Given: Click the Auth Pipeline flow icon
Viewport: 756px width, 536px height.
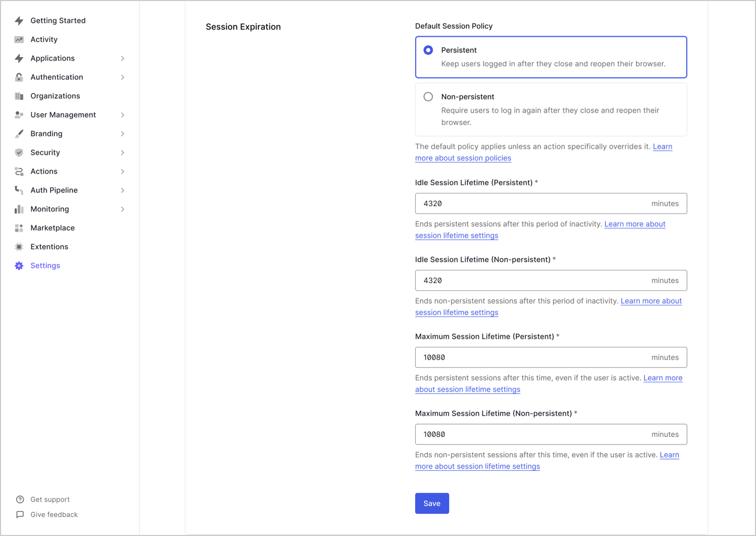Looking at the screenshot, I should coord(19,190).
